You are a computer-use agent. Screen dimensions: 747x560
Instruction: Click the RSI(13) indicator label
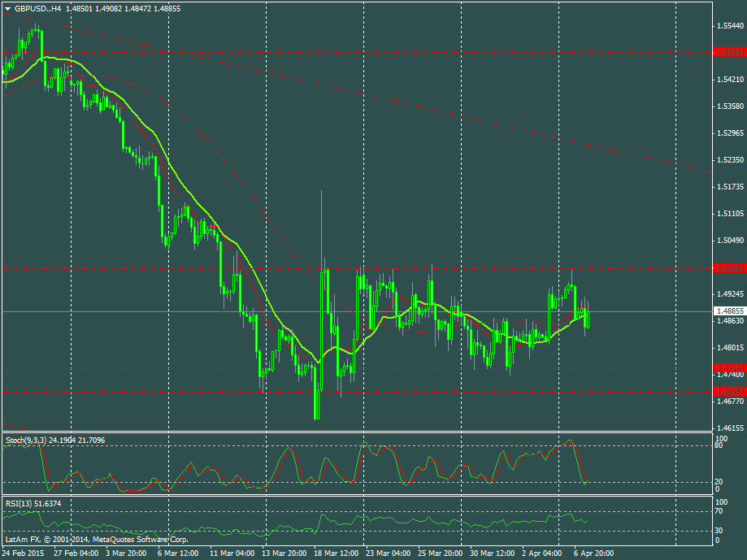coord(19,504)
